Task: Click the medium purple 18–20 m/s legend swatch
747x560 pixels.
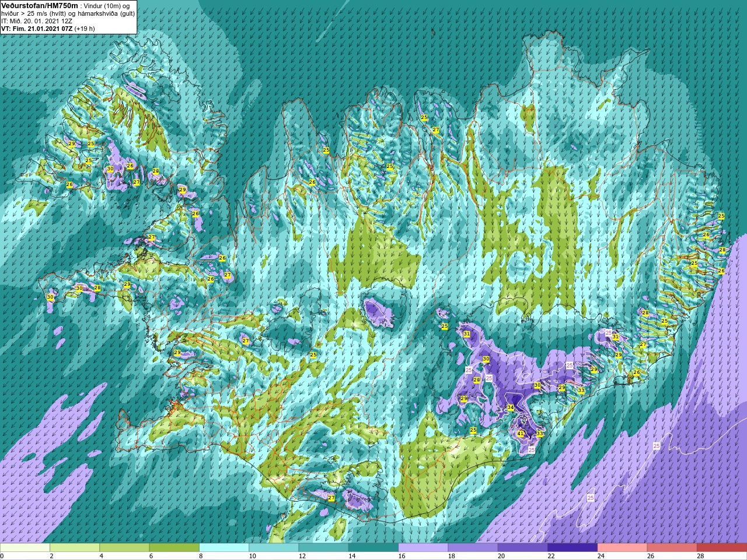Action: click(x=473, y=548)
